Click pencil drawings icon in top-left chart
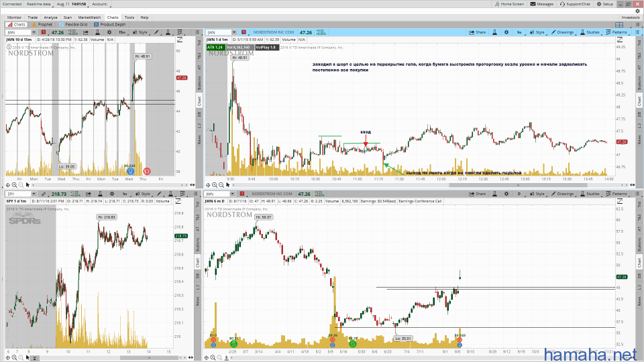The height and width of the screenshot is (362, 644). click(x=156, y=32)
